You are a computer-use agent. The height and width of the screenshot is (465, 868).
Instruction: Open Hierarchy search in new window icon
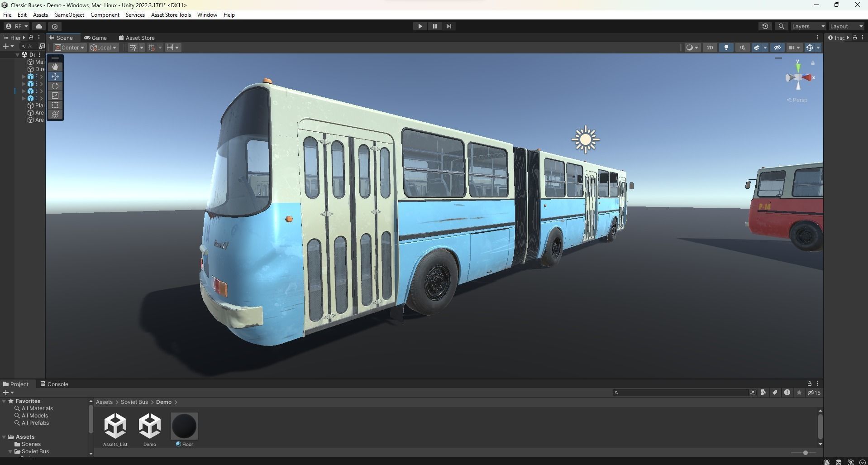click(42, 46)
